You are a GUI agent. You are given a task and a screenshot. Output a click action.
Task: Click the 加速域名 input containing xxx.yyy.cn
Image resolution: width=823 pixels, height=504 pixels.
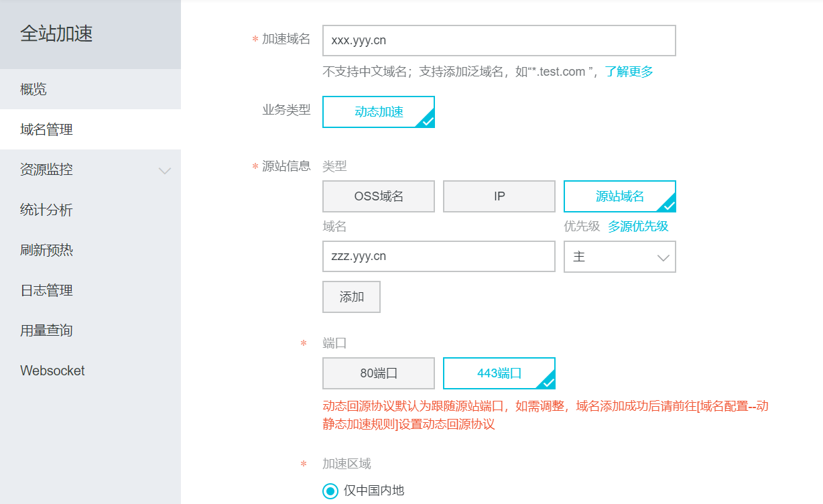tap(498, 40)
